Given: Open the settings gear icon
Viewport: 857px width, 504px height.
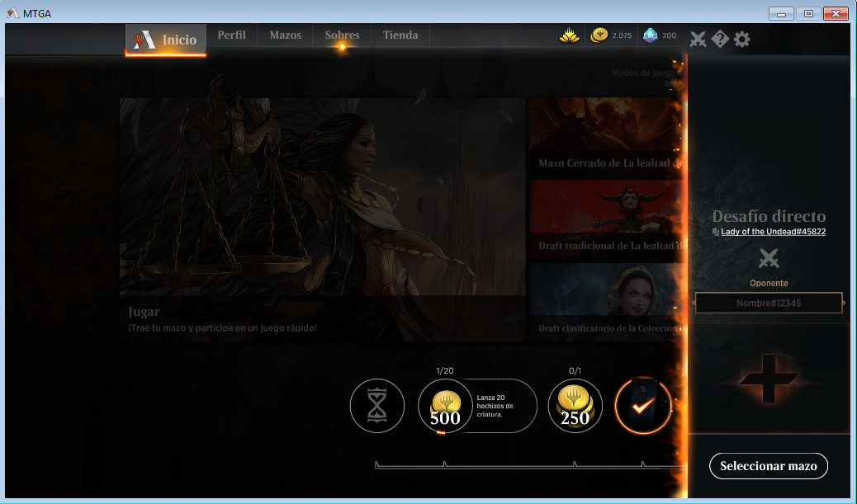Looking at the screenshot, I should (741, 40).
